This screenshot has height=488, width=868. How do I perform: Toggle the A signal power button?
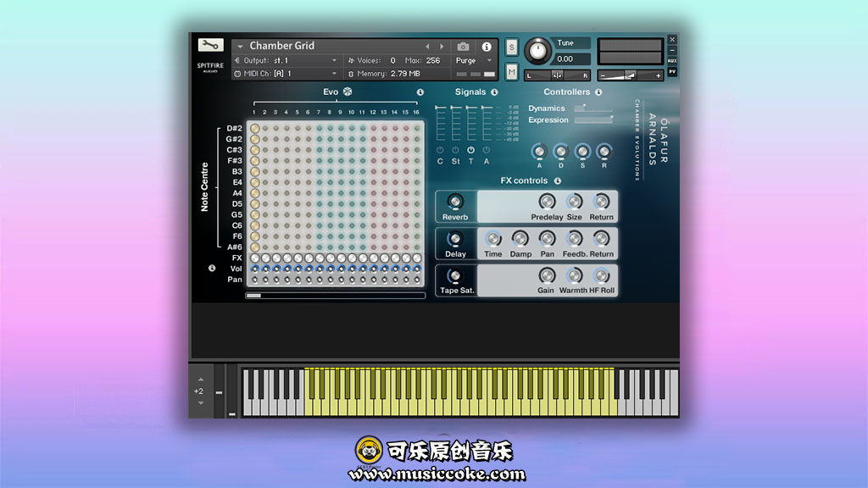[486, 150]
